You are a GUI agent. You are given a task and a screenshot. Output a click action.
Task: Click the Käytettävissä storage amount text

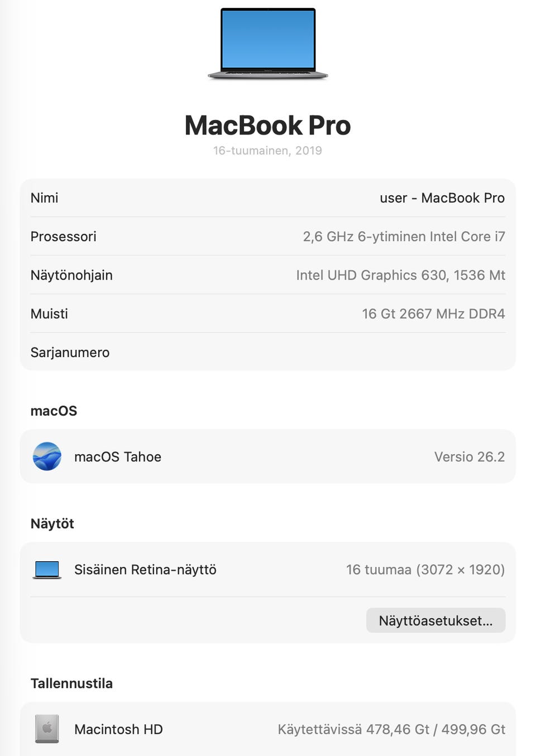point(391,729)
